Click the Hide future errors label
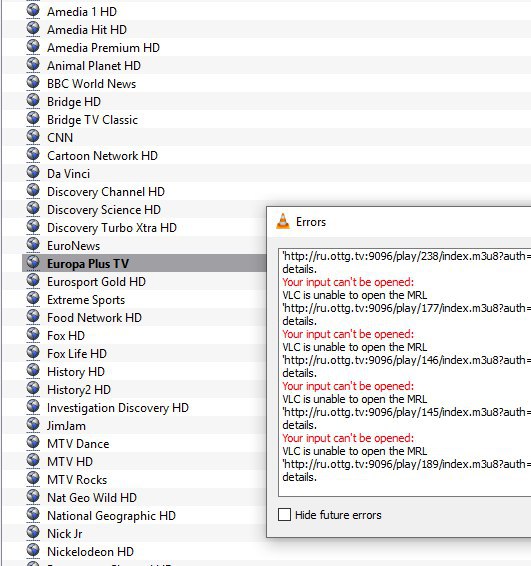 click(338, 515)
